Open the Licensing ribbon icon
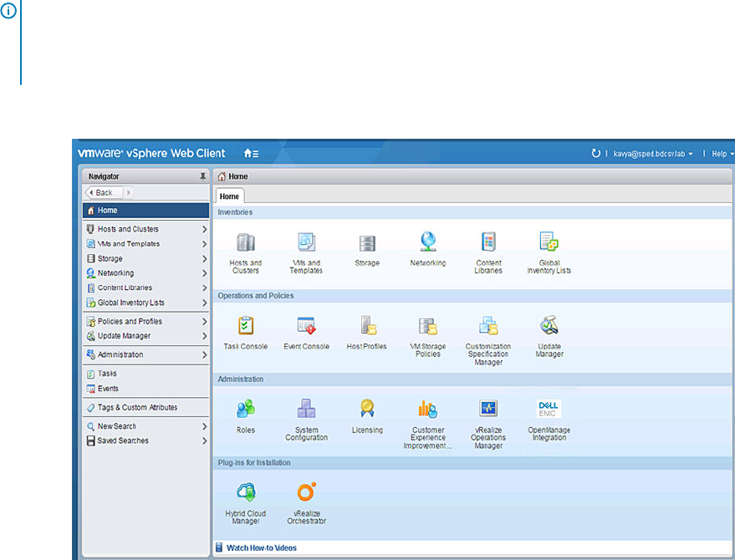This screenshot has height=560, width=735. pos(367,408)
